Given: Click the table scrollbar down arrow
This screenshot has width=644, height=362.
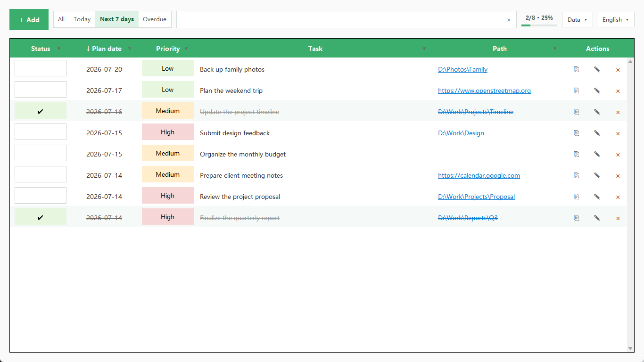Looking at the screenshot, I should (x=630, y=348).
